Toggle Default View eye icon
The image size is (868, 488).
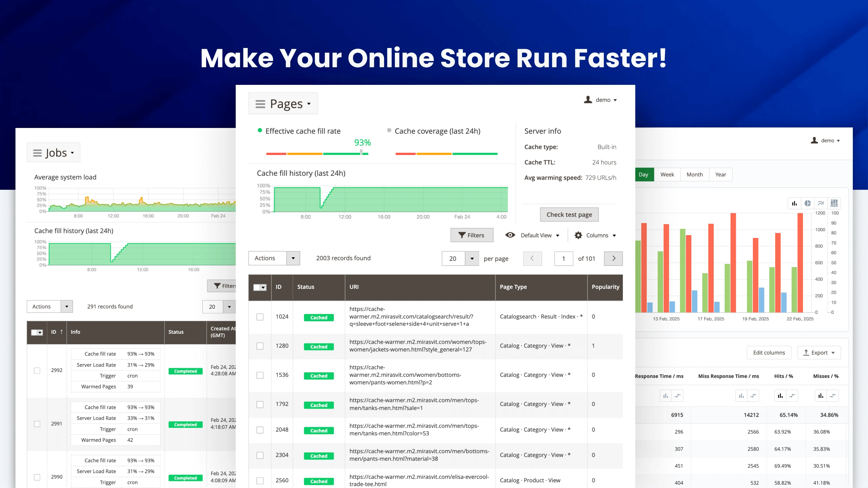[x=510, y=235]
